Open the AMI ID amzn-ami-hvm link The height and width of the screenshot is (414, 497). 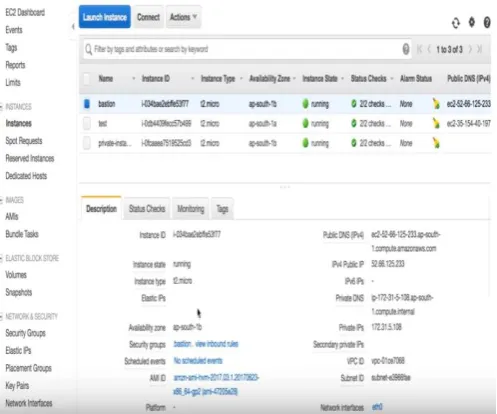[216, 384]
